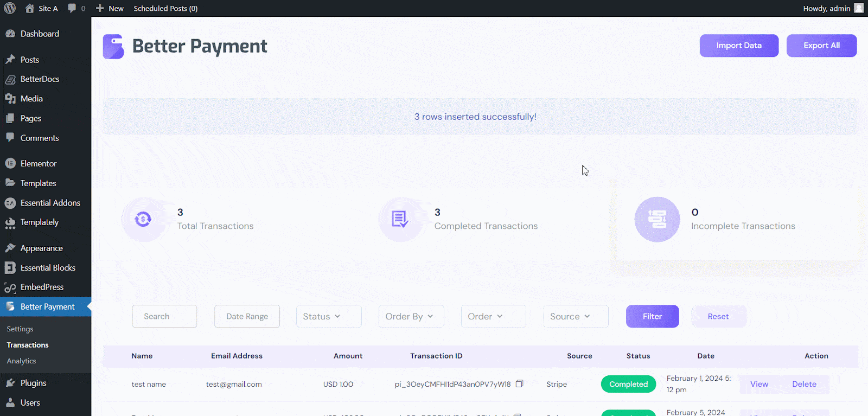The width and height of the screenshot is (868, 416).
Task: Delete the test name transaction
Action: pyautogui.click(x=804, y=384)
